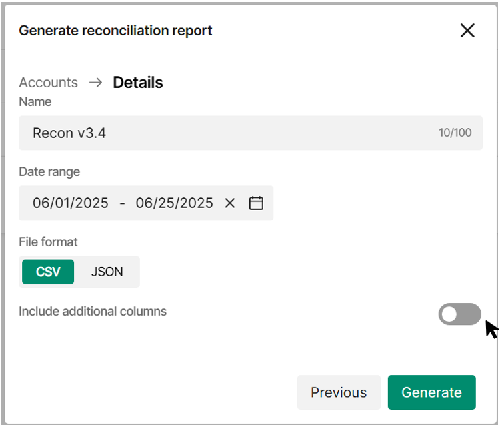The height and width of the screenshot is (427, 504).
Task: Focus the Name field containing Recon v3.4
Action: coord(251,133)
